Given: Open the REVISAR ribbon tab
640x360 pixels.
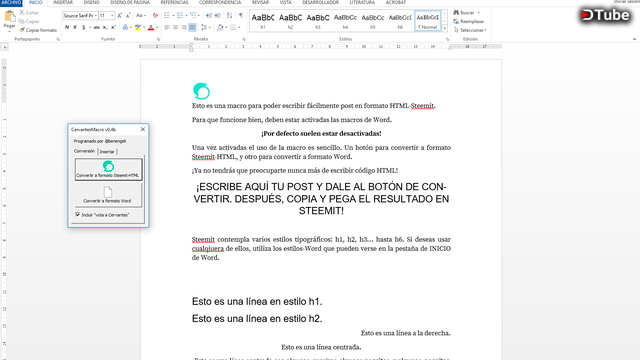Looking at the screenshot, I should point(260,2).
